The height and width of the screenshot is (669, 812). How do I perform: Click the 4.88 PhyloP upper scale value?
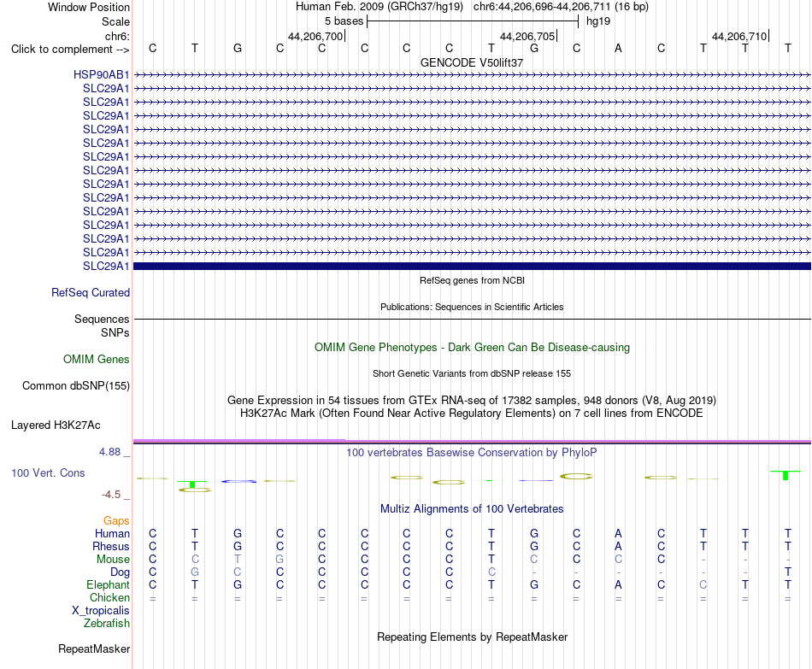click(x=109, y=451)
